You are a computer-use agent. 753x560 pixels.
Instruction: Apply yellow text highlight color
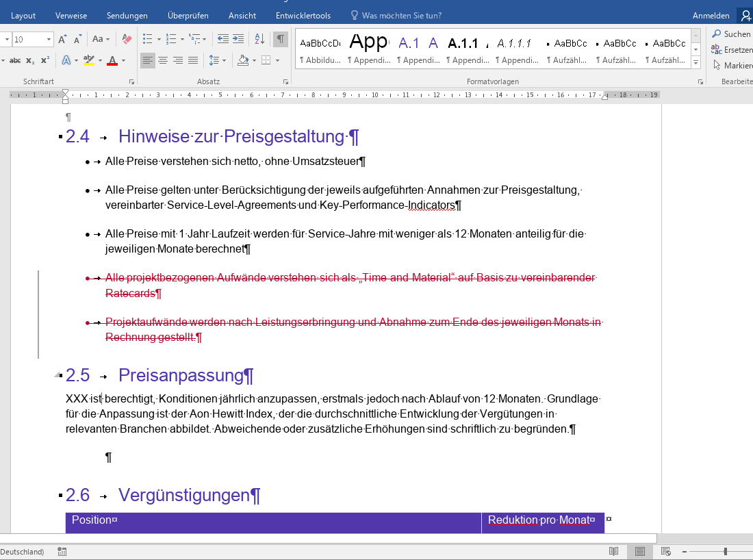click(x=89, y=60)
